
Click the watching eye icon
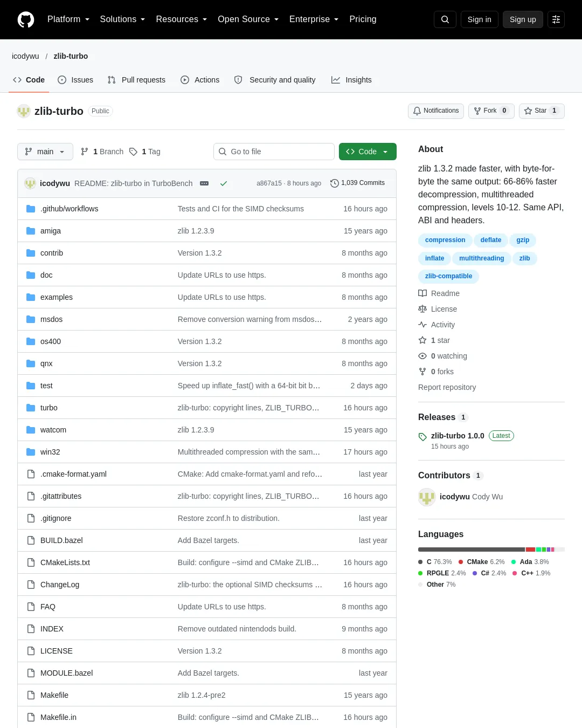[x=422, y=356]
